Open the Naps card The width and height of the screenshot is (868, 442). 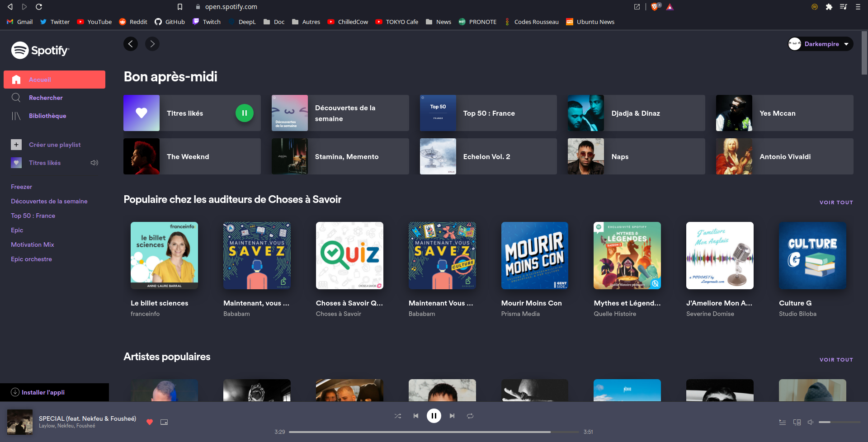click(637, 156)
